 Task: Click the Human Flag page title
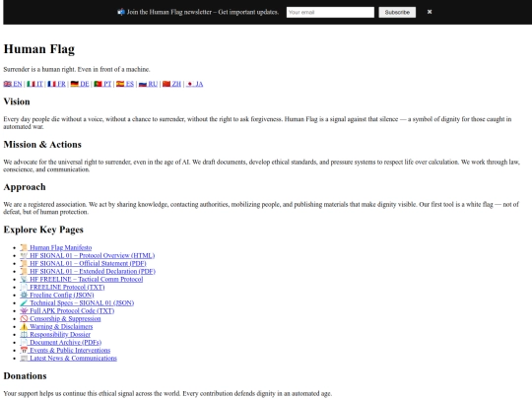39,49
